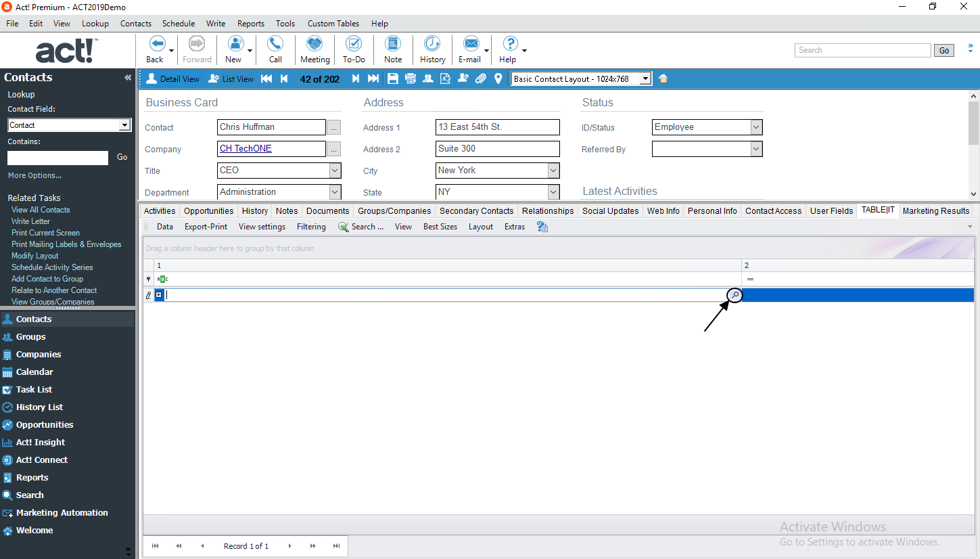This screenshot has width=980, height=559.
Task: Open the CH TechONE company link
Action: click(x=246, y=149)
